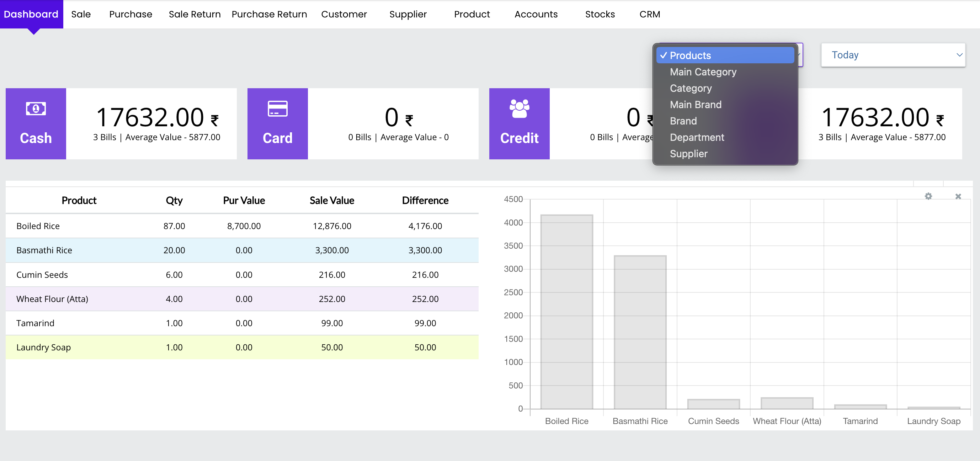Click the Sale Value column header
This screenshot has height=461, width=980.
tap(331, 201)
